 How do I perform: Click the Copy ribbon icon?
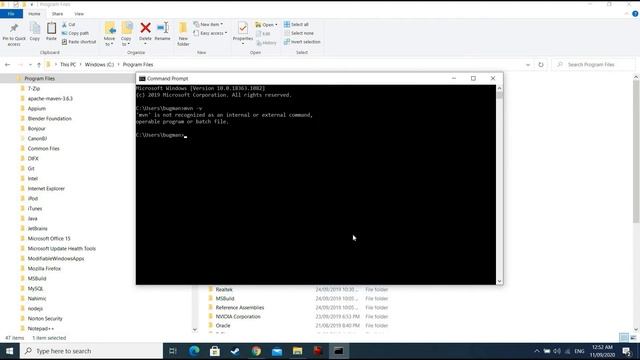pos(35,28)
